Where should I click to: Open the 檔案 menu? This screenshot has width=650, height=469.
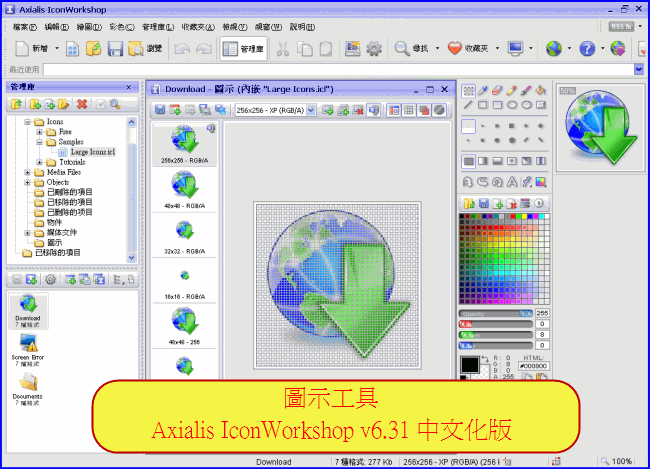pos(25,26)
